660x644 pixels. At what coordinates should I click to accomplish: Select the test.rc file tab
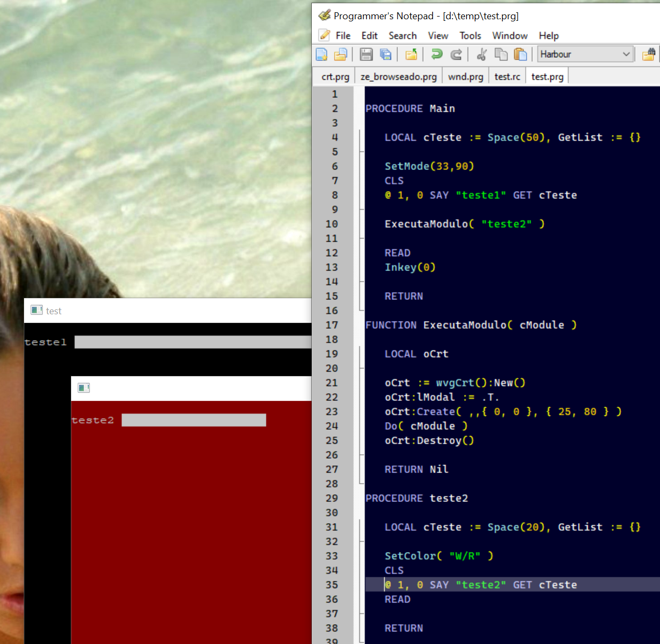pos(507,77)
